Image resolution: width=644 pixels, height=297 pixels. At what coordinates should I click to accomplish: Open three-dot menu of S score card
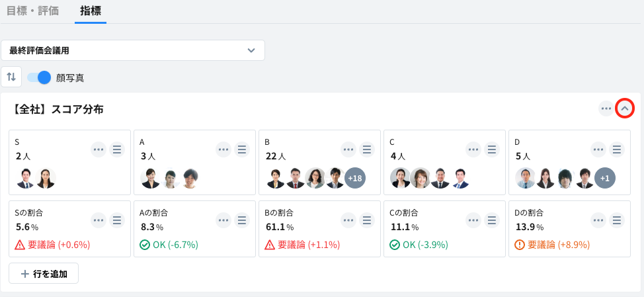(x=99, y=149)
